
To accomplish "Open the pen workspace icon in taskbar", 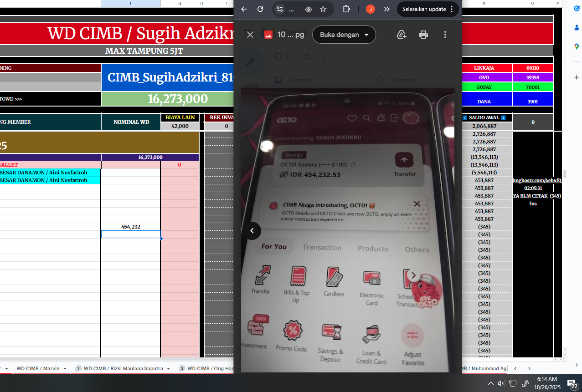I will point(525,383).
